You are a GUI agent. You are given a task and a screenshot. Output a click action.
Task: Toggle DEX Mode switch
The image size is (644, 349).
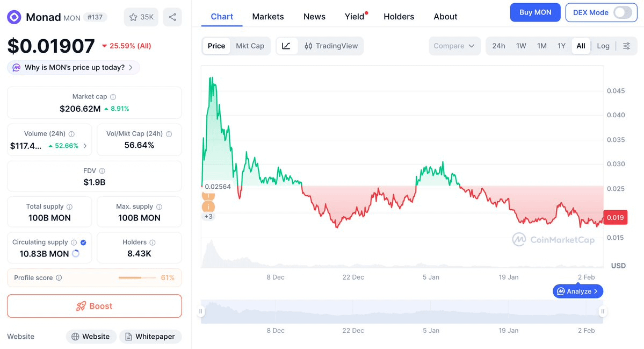(x=623, y=12)
